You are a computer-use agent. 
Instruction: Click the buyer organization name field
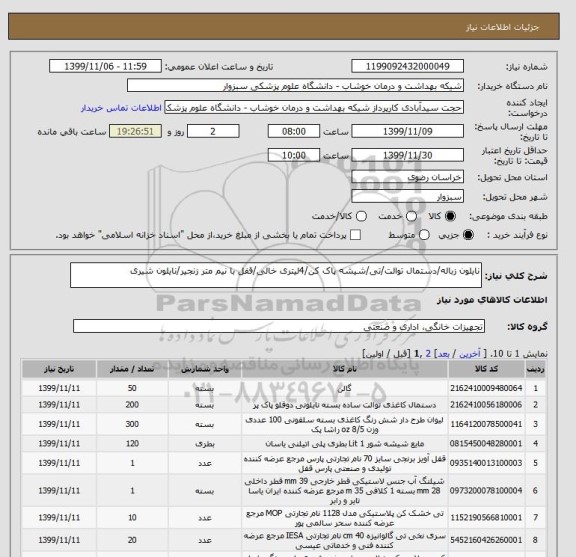tap(295, 86)
